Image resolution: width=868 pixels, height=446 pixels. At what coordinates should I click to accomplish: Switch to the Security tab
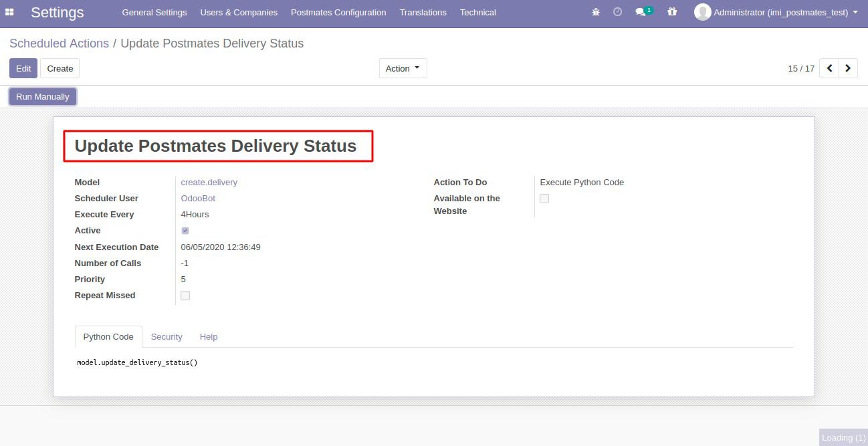tap(167, 336)
